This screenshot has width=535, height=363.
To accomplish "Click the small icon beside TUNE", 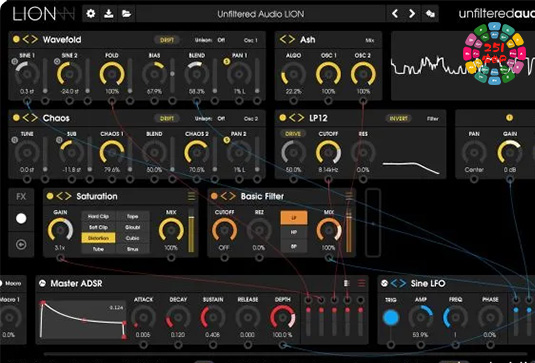I will pyautogui.click(x=14, y=140).
